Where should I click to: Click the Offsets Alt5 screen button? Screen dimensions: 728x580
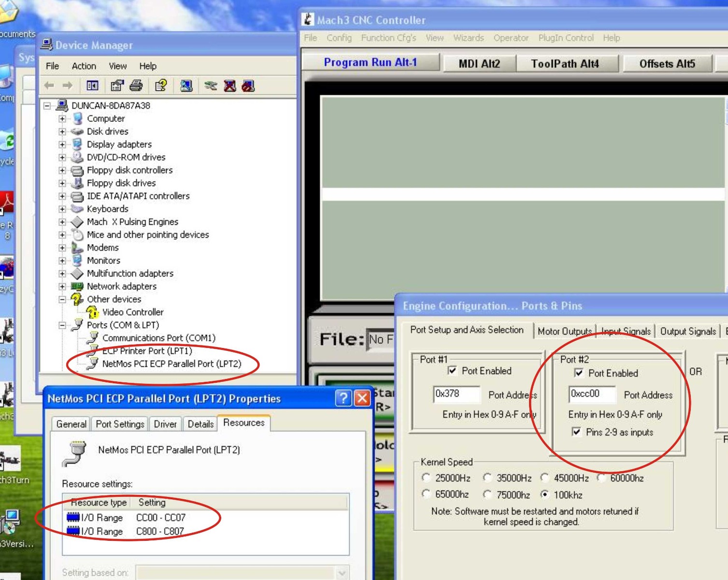coord(667,63)
